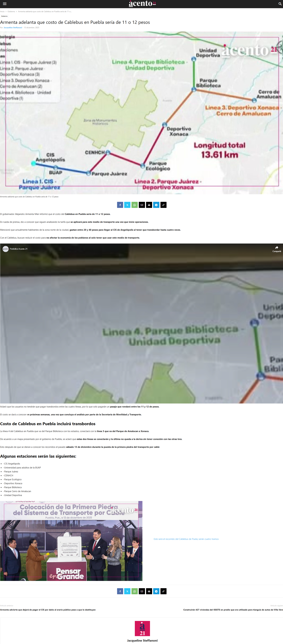
Task: Click paragraph starting "Aclaró que los usuarios"
Action: 80,407
